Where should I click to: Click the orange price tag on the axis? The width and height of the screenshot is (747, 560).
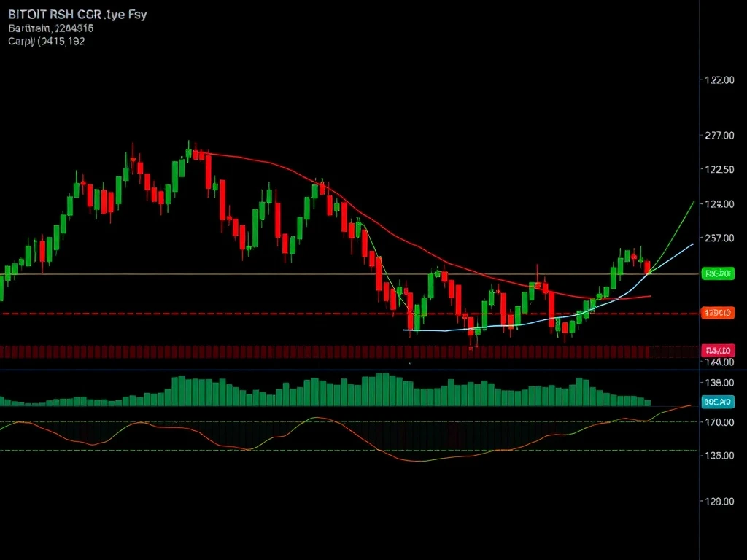(717, 313)
